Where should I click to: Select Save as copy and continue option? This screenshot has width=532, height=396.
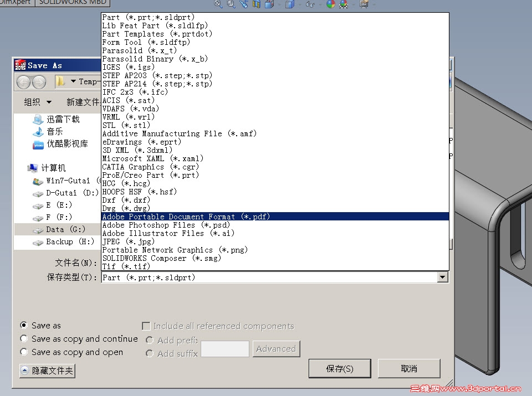click(x=24, y=339)
